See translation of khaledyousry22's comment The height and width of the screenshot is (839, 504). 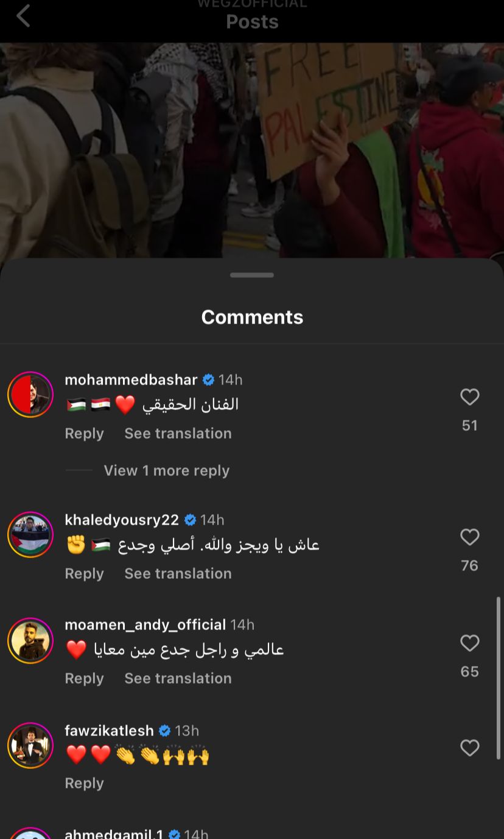178,573
